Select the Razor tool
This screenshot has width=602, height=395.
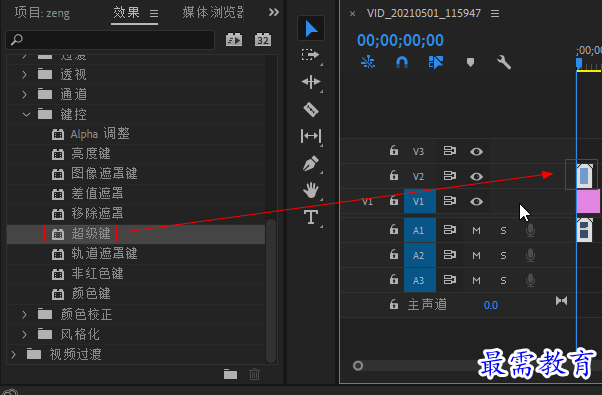pyautogui.click(x=311, y=109)
